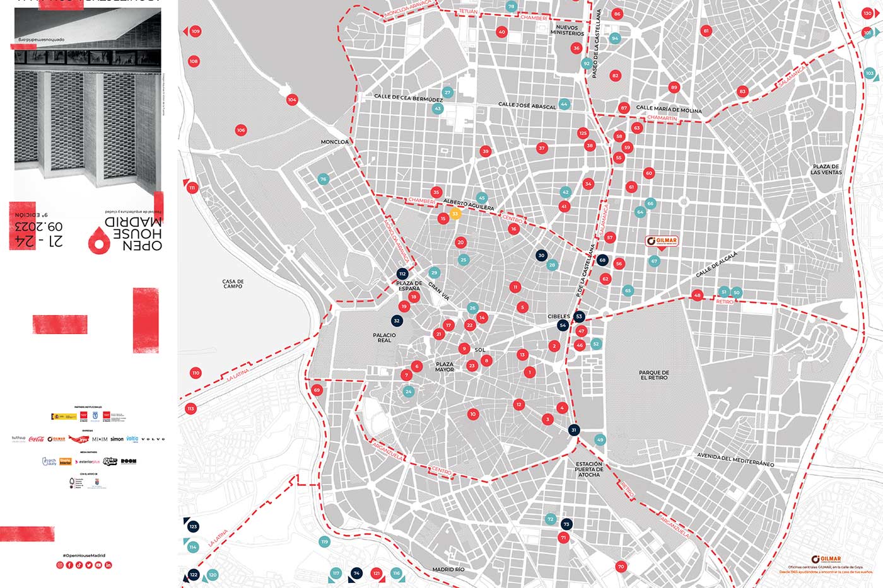Viewport: 883px width, 588px height.
Task: Select red marker 1 near Sol
Action: point(530,372)
